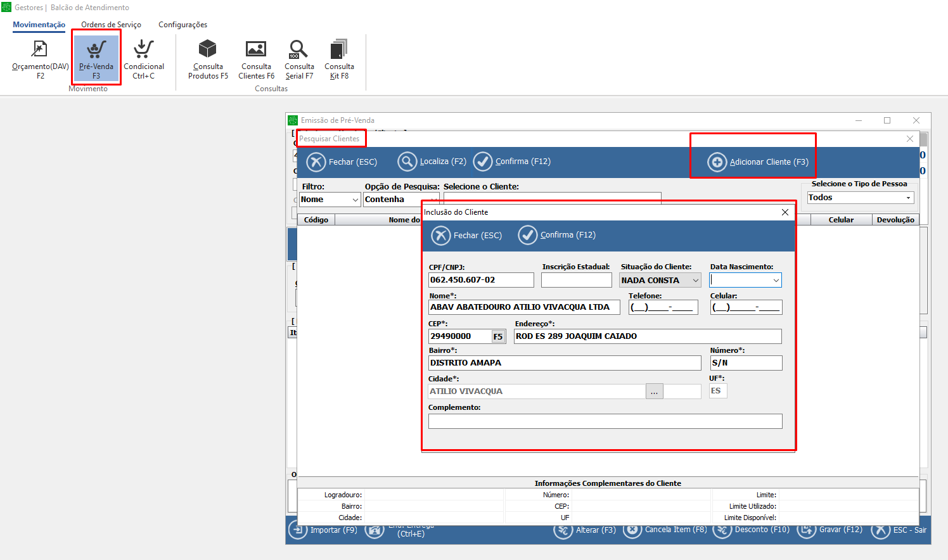Open the Configurações tab
Screen dimensions: 948x560
coord(183,25)
